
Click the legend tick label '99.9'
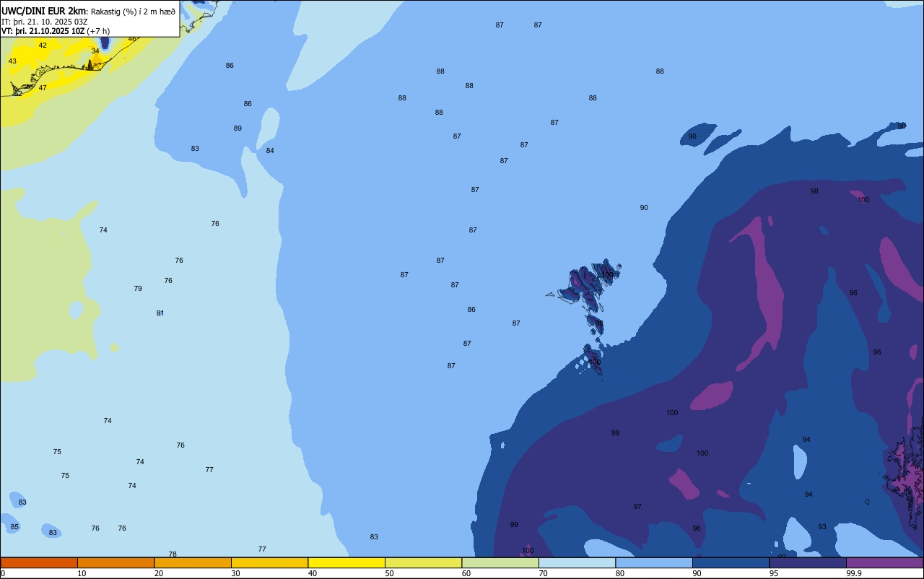(854, 573)
